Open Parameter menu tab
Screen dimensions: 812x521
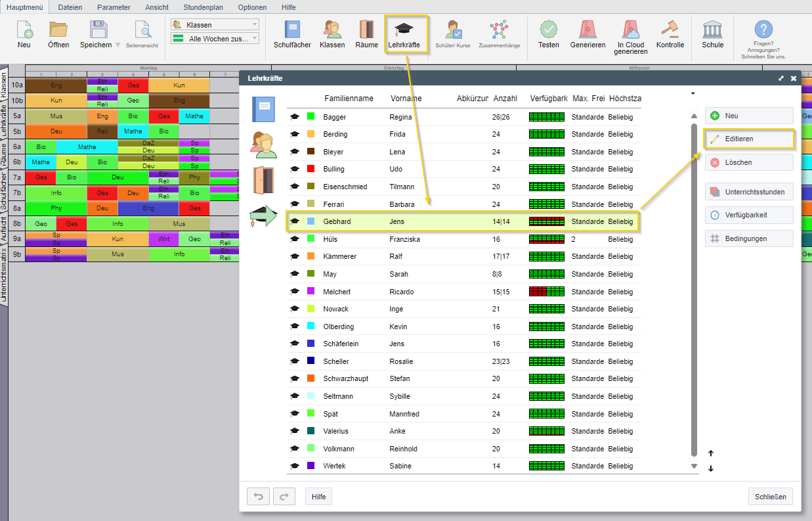click(x=114, y=7)
